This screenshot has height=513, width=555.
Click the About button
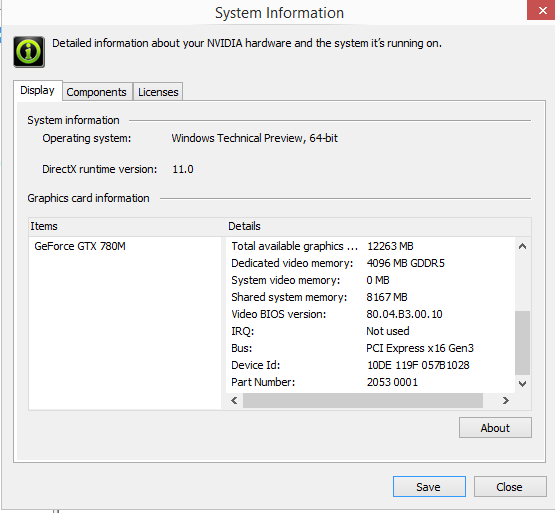click(495, 428)
